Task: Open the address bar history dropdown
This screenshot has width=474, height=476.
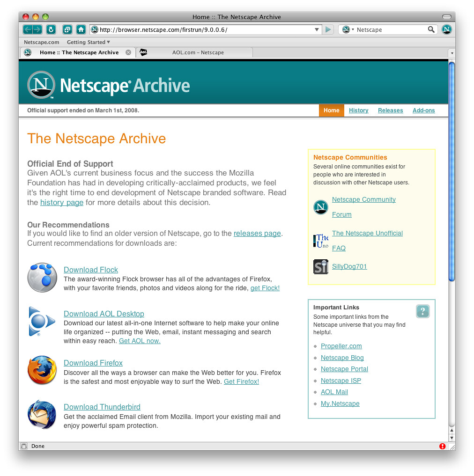Action: (x=317, y=29)
